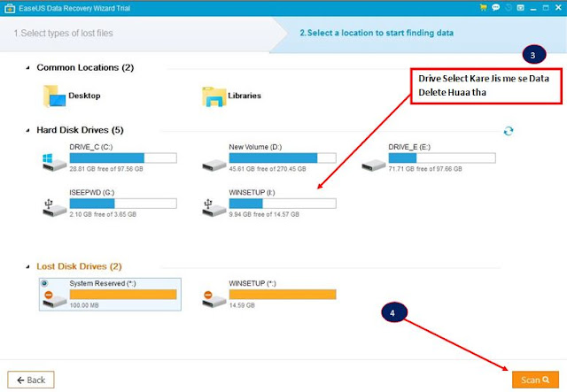Collapse the Lost Disk Drives section
The height and width of the screenshot is (392, 567).
[27, 267]
